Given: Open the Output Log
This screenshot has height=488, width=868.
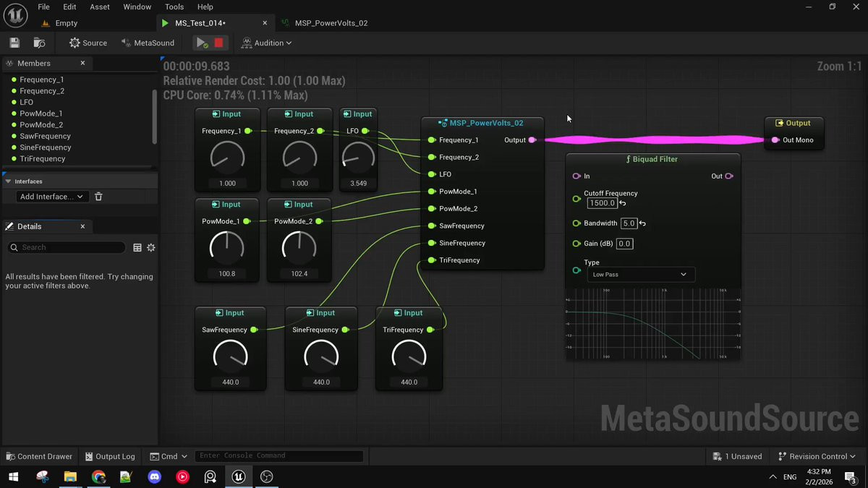Looking at the screenshot, I should (110, 456).
